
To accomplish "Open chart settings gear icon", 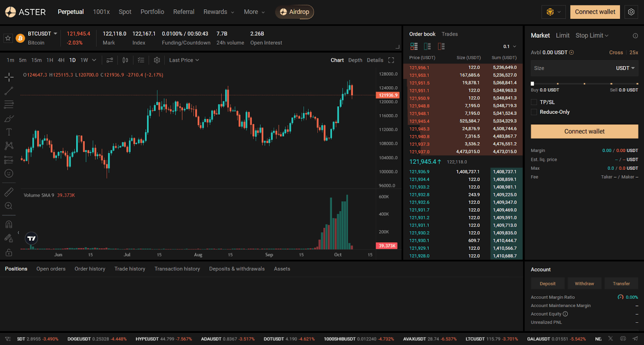I will pyautogui.click(x=157, y=60).
